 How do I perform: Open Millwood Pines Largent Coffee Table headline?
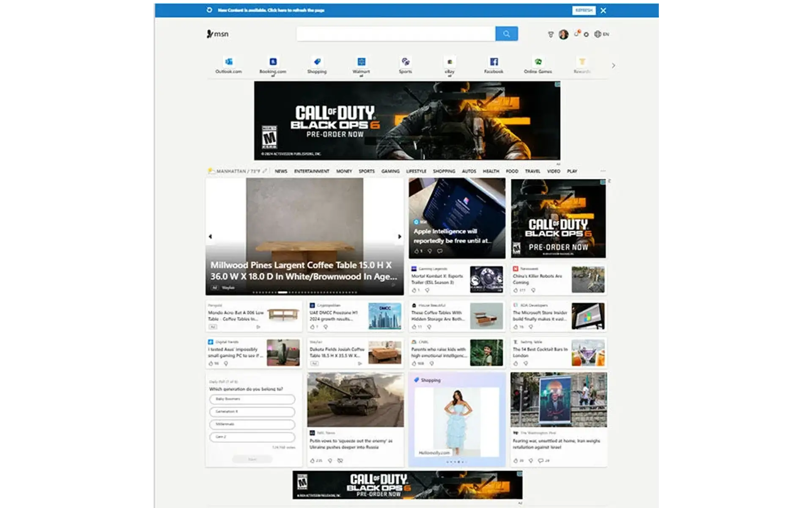pyautogui.click(x=304, y=271)
